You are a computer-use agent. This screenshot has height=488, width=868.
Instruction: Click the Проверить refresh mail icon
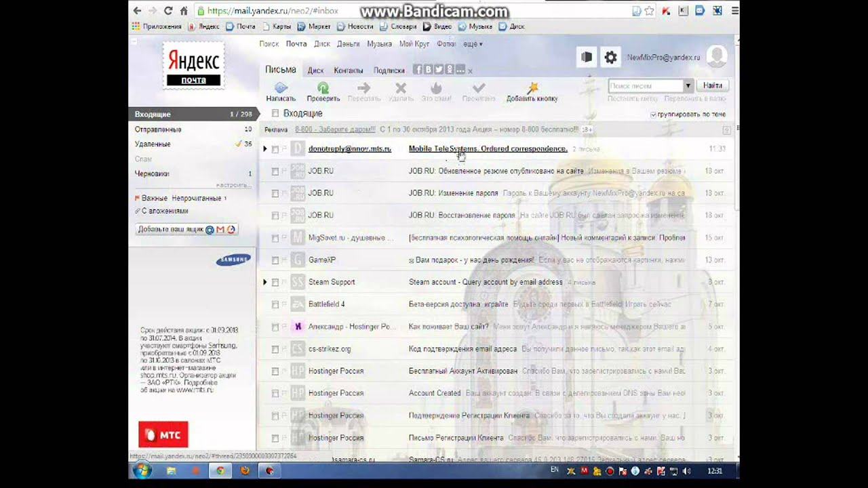tap(323, 88)
